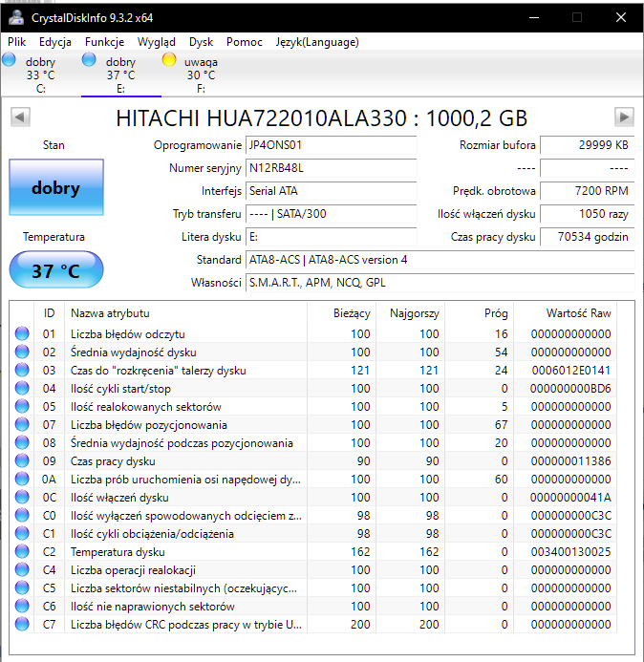This screenshot has height=662, width=644.
Task: Click the Litera dysku field E:
Action: pyautogui.click(x=332, y=237)
